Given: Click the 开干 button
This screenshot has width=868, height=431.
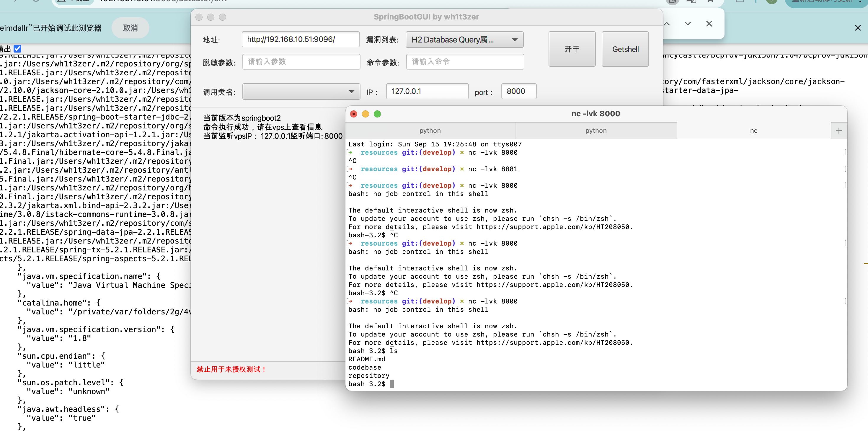Looking at the screenshot, I should pyautogui.click(x=572, y=49).
